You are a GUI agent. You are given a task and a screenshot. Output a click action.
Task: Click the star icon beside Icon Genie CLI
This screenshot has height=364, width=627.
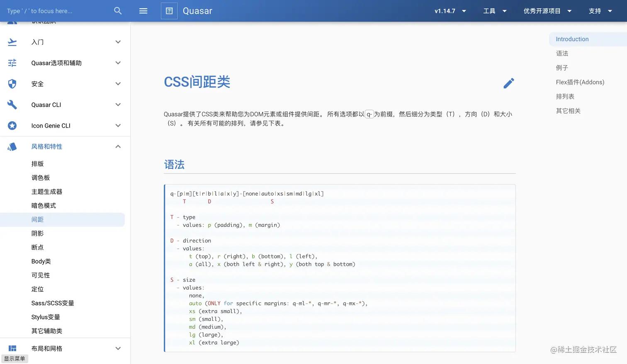(x=12, y=126)
